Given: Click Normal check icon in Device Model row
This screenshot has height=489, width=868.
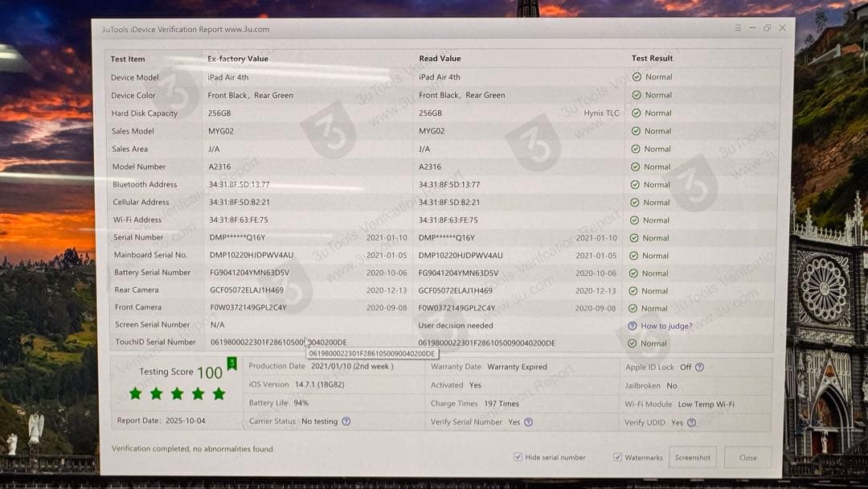Looking at the screenshot, I should (x=637, y=77).
